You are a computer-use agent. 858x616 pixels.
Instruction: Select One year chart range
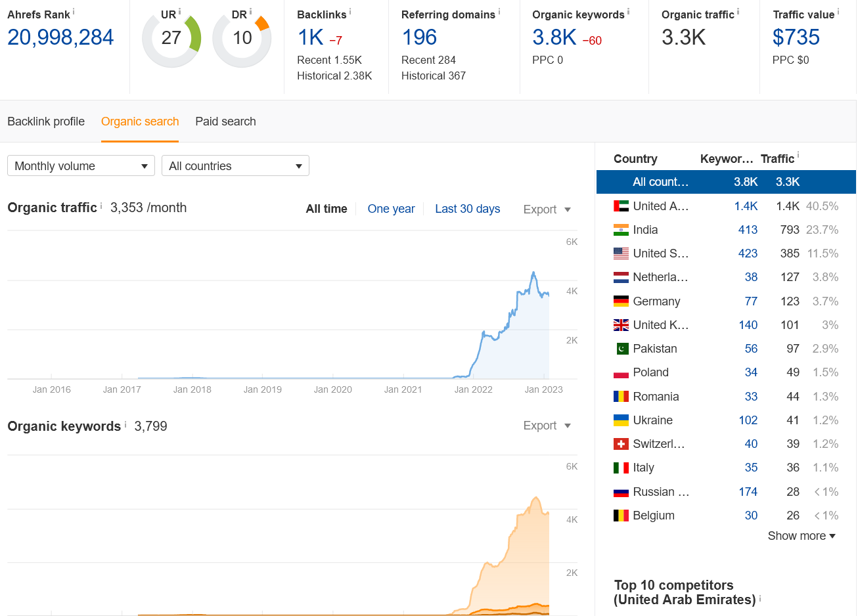(391, 209)
